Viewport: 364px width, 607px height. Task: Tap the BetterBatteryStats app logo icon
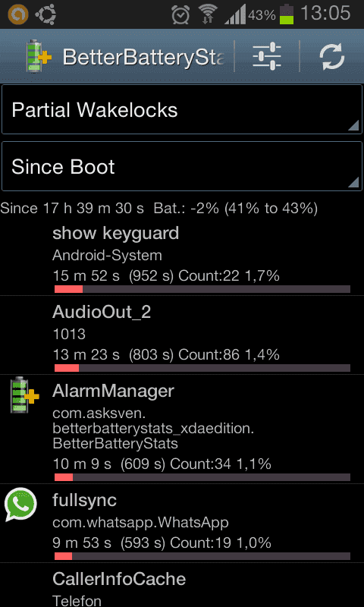[x=39, y=58]
